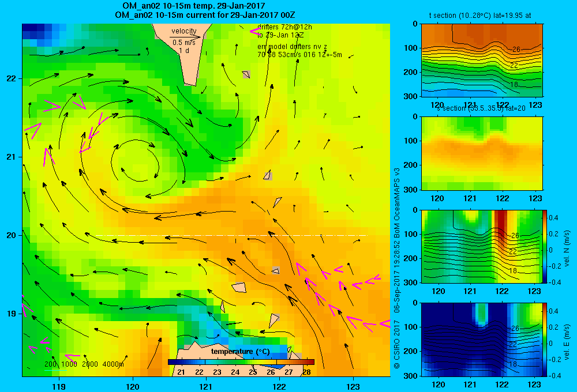
Task: Click the temperature color bar
Action: (x=241, y=362)
